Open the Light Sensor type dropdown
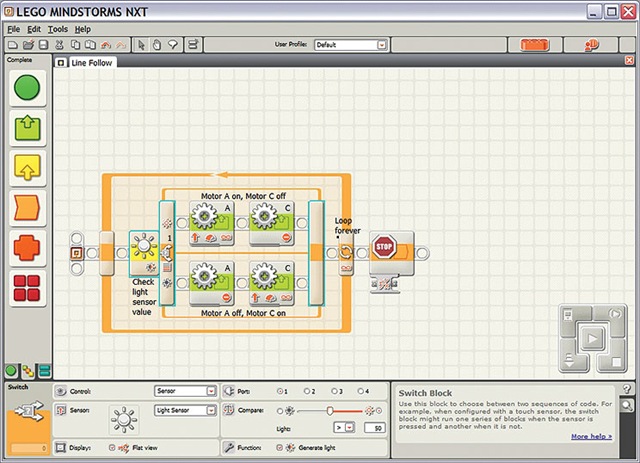This screenshot has width=640, height=463. pyautogui.click(x=185, y=410)
